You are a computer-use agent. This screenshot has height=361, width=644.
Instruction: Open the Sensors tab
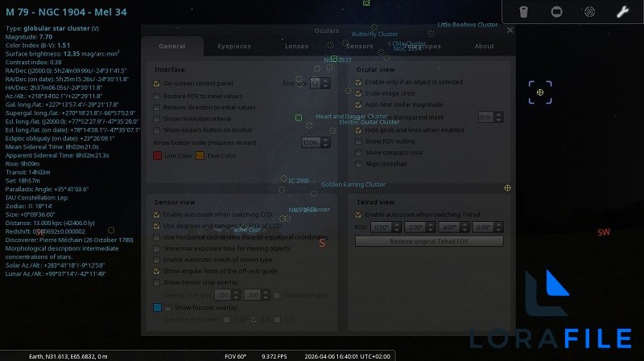(x=359, y=46)
